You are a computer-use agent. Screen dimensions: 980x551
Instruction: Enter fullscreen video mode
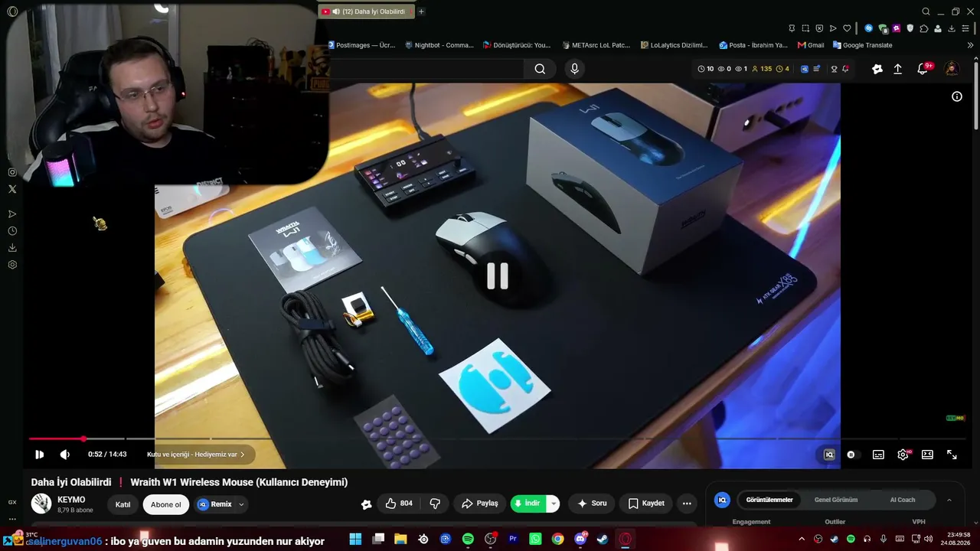[952, 455]
